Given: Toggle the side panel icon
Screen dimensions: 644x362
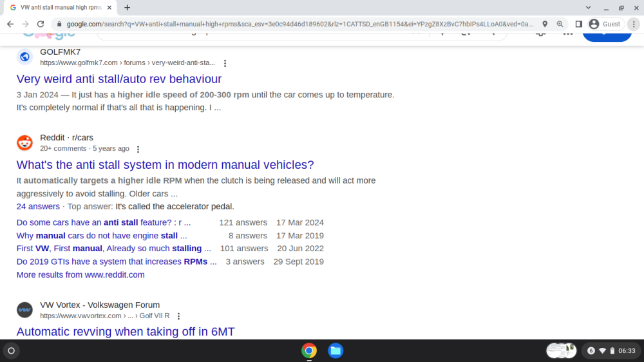Looking at the screenshot, I should pos(579,24).
